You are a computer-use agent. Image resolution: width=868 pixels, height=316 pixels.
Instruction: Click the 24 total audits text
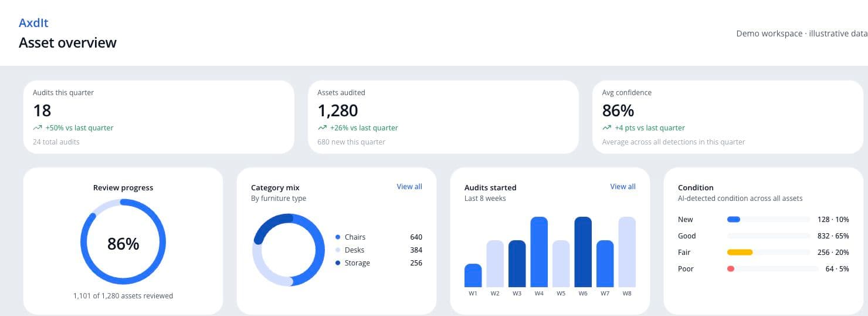tap(56, 142)
